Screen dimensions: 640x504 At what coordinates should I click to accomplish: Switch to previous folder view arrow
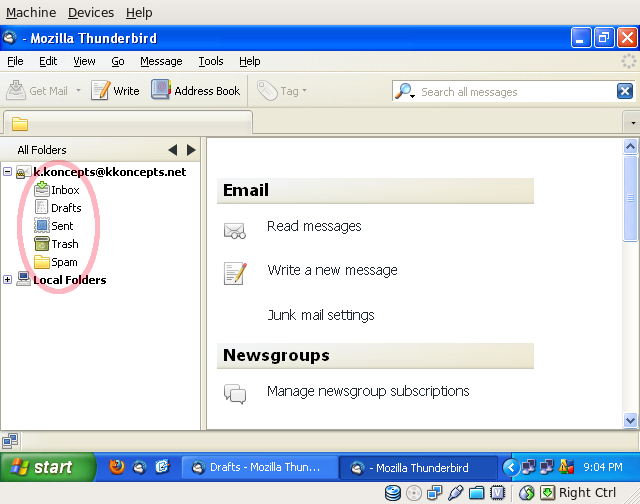[x=172, y=150]
